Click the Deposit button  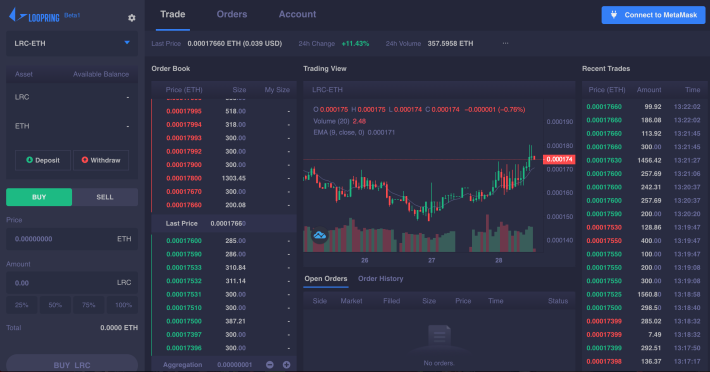43,160
